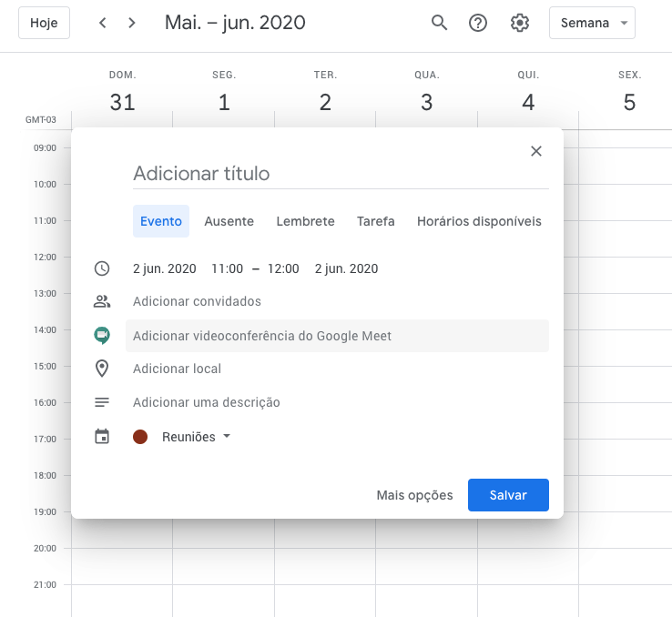The width and height of the screenshot is (672, 617).
Task: Open calendar search
Action: 439,23
